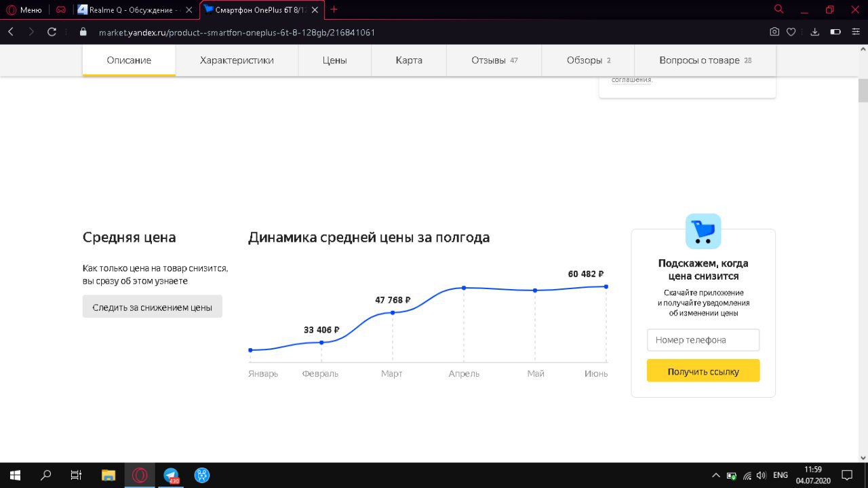Add page to bookmarks via heart icon
The height and width of the screenshot is (488, 868).
[x=791, y=32]
